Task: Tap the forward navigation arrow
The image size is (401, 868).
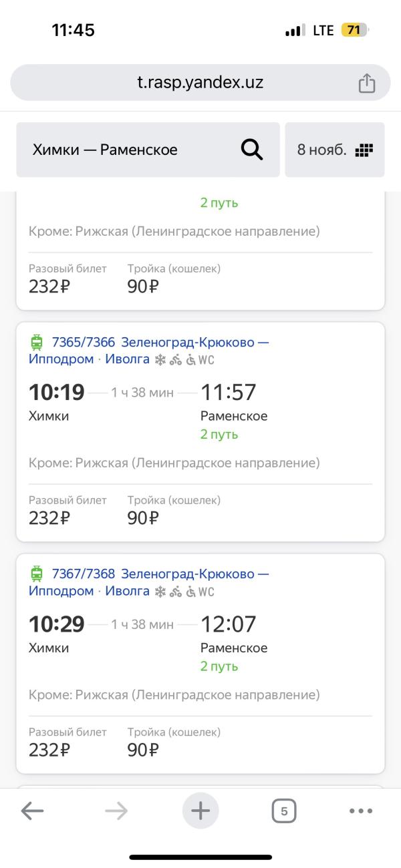Action: pyautogui.click(x=116, y=811)
